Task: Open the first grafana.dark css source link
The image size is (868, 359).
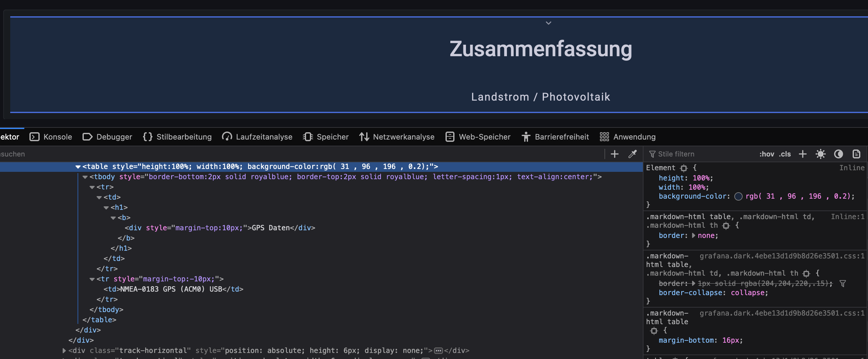Action: [x=782, y=256]
